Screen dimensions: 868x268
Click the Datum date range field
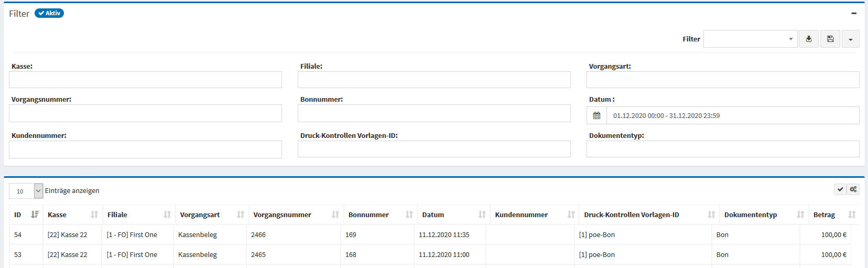point(732,115)
